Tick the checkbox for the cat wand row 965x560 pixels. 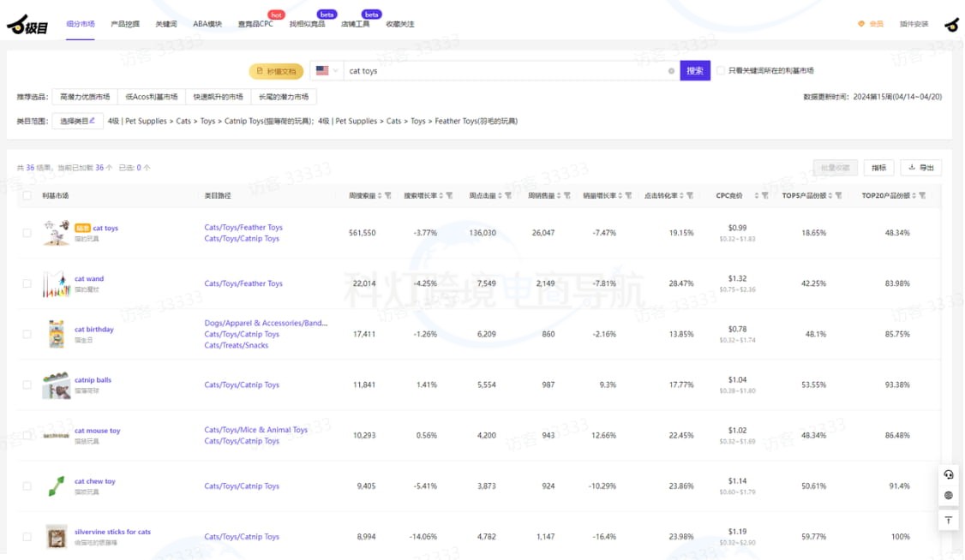click(27, 283)
